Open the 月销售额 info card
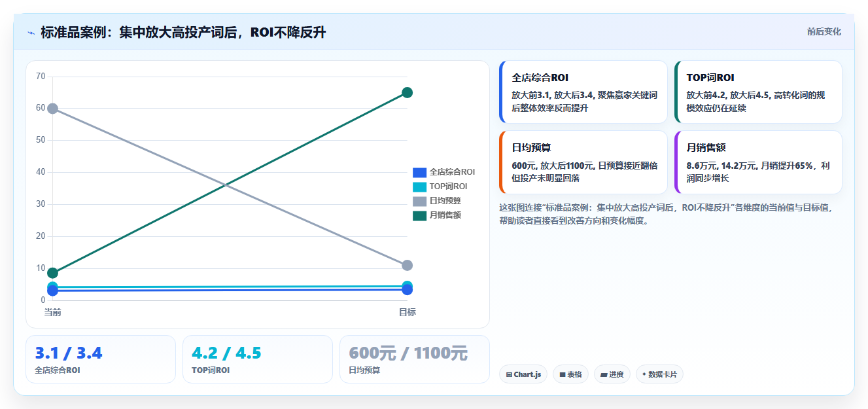The height and width of the screenshot is (409, 868). 757,162
